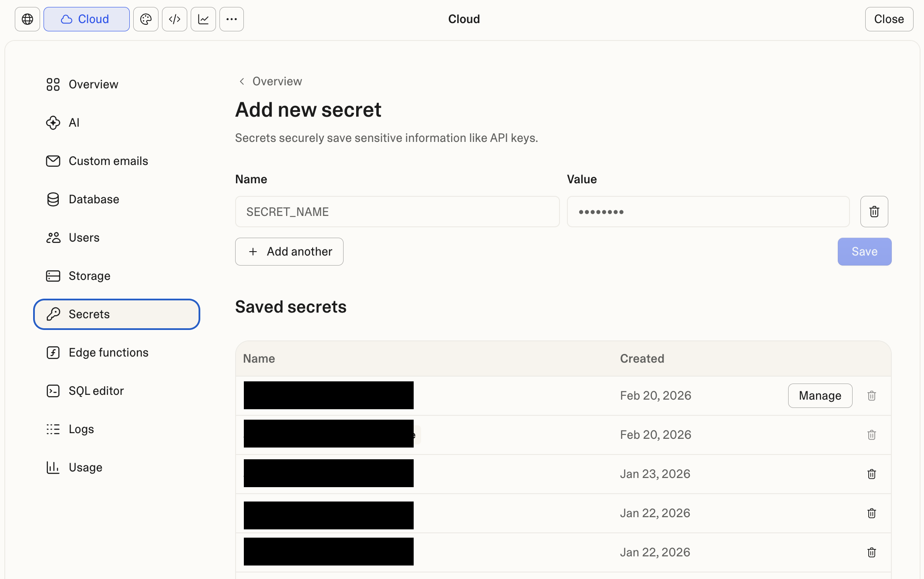Open the SQL editor section
This screenshot has width=924, height=579.
click(x=96, y=391)
